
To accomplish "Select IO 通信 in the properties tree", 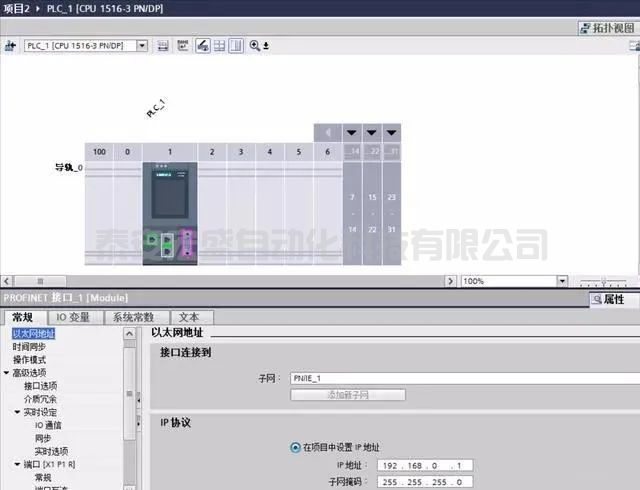I will pos(48,425).
